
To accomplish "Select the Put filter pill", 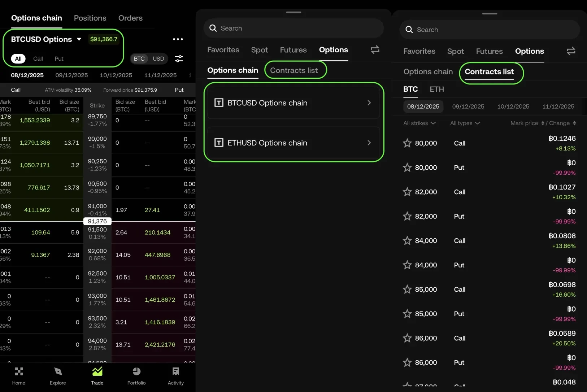I will coord(59,58).
